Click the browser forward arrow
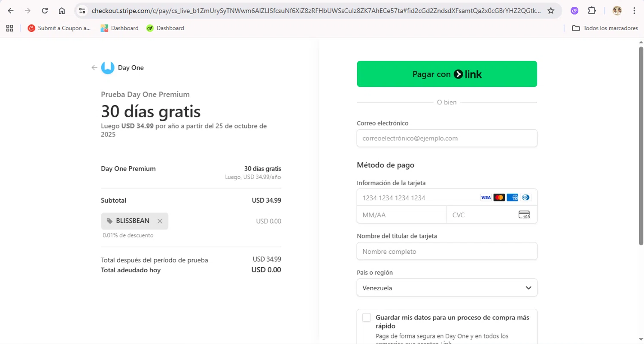Image resolution: width=644 pixels, height=344 pixels. point(28,11)
